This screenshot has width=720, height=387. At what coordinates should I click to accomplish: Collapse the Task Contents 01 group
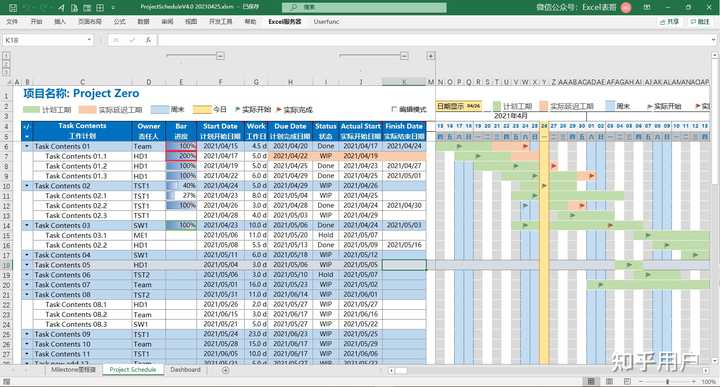pos(27,146)
